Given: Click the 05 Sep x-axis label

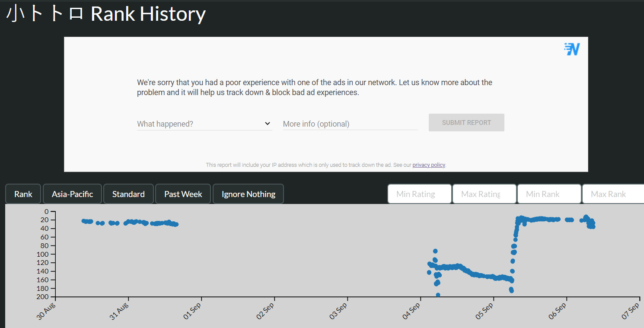Looking at the screenshot, I should tap(485, 310).
